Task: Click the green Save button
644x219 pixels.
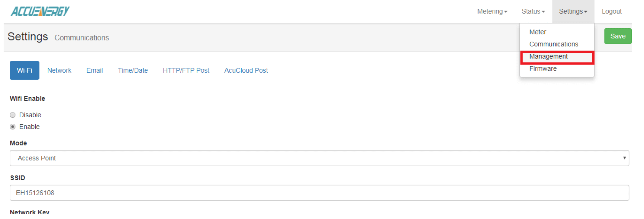Action: coord(618,36)
